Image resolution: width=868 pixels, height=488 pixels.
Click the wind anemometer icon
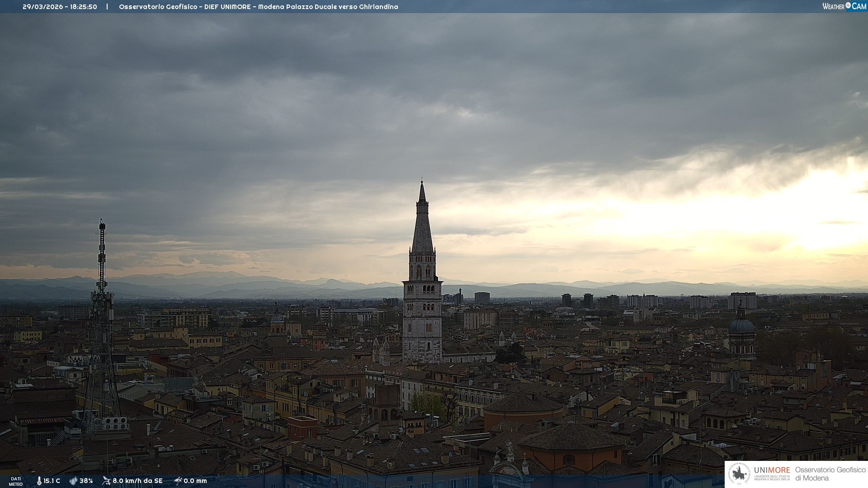tap(106, 481)
